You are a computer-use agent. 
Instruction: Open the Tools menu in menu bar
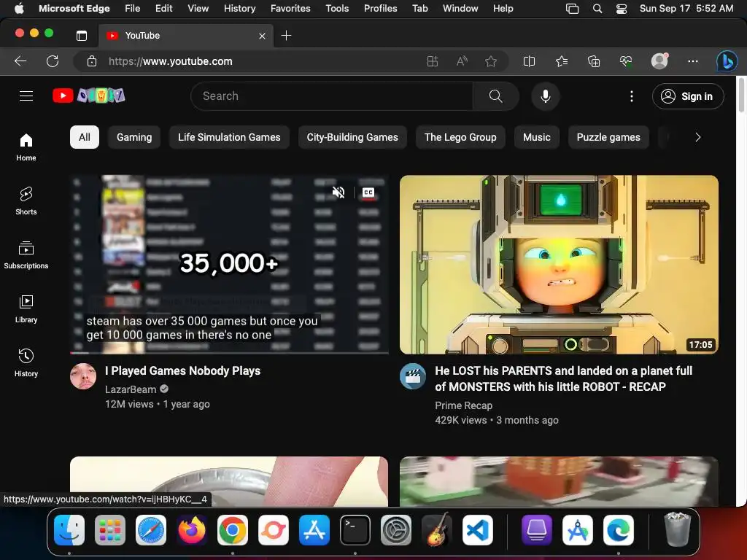337,8
